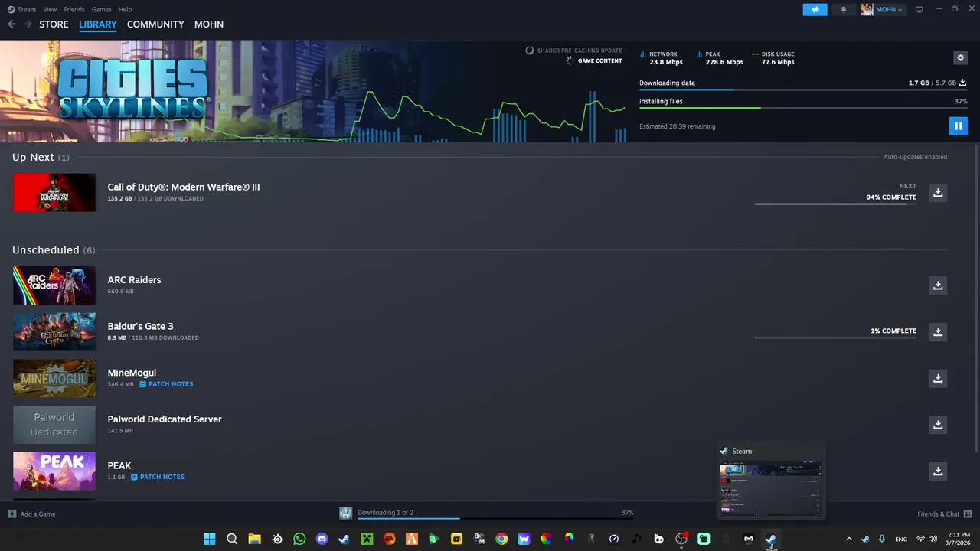Open Windows taskbar search

(x=232, y=539)
